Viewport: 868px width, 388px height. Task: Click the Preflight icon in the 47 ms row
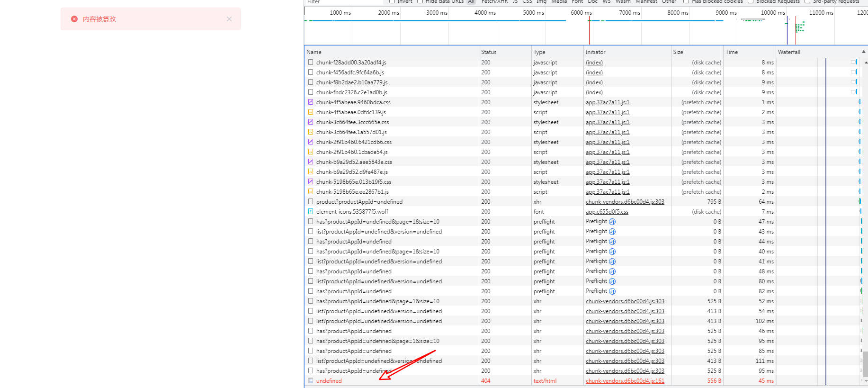click(612, 222)
